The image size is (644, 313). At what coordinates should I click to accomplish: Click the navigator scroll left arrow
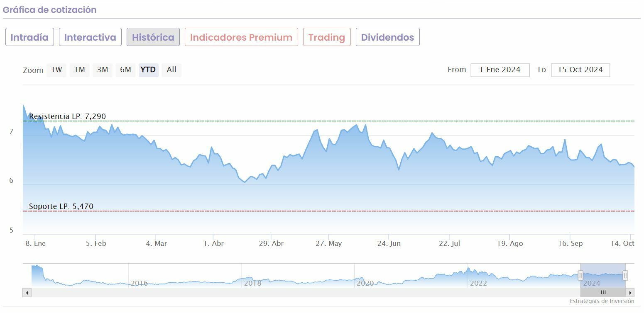point(27,293)
